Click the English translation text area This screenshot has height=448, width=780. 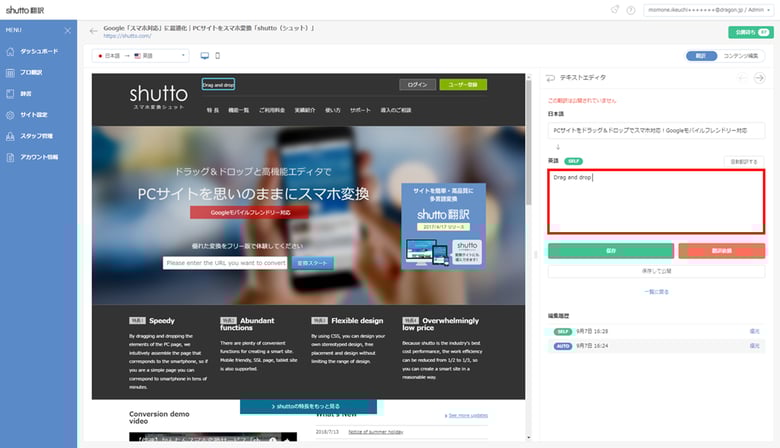pyautogui.click(x=656, y=201)
